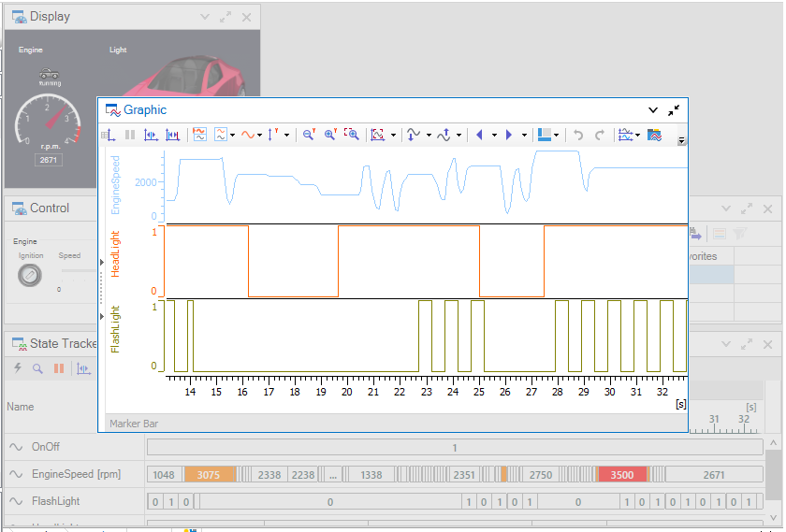Pause the Graphic window recording
The image size is (786, 532).
click(x=130, y=135)
